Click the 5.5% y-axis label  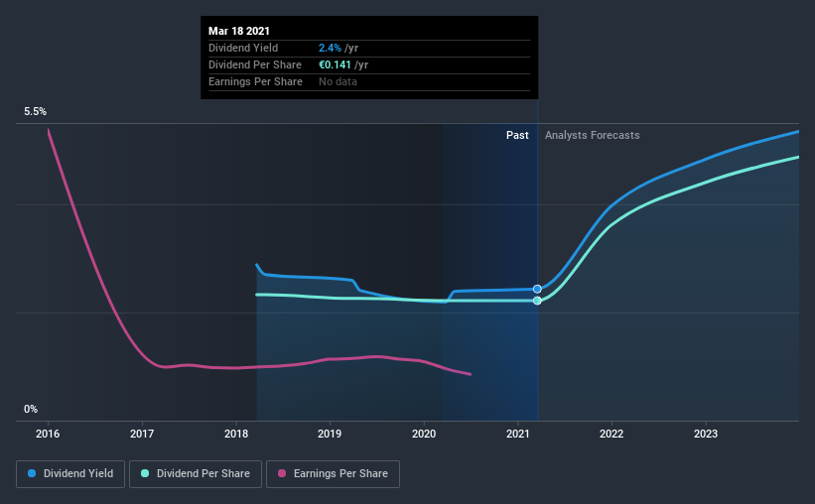click(x=35, y=112)
